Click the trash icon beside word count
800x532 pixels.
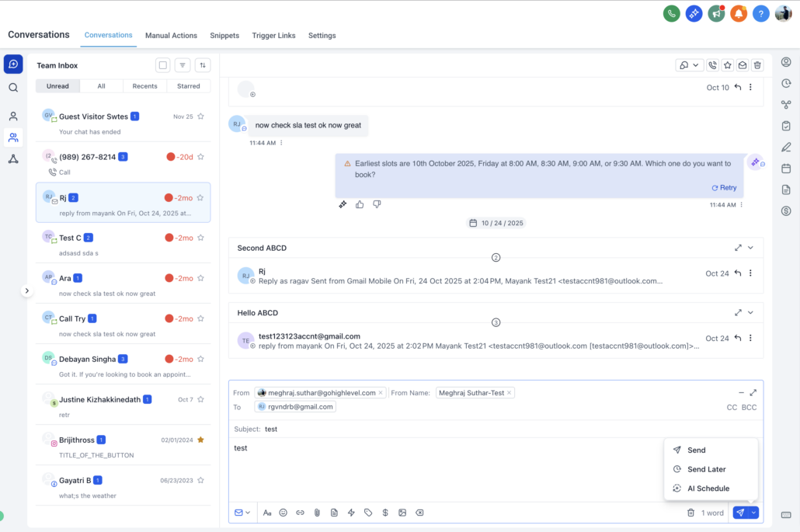(690, 513)
